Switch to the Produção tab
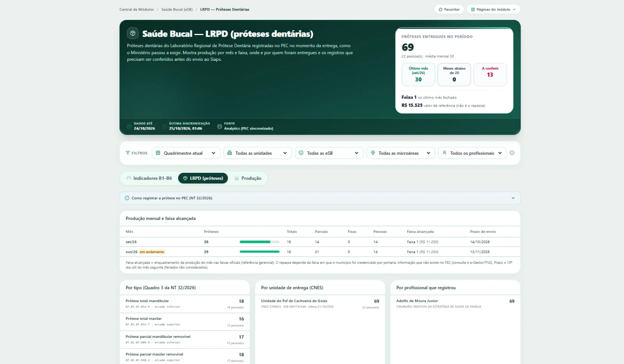624x364 pixels. click(x=248, y=178)
